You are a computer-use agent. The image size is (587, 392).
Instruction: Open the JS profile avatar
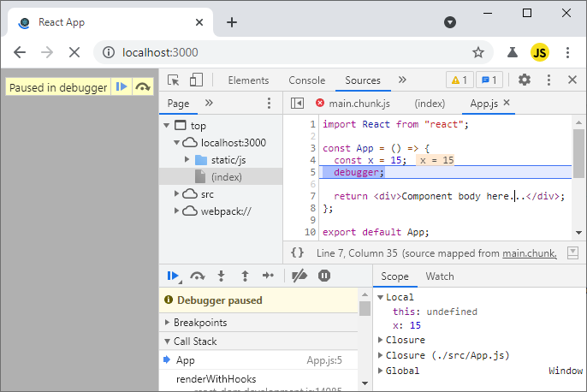tap(539, 52)
